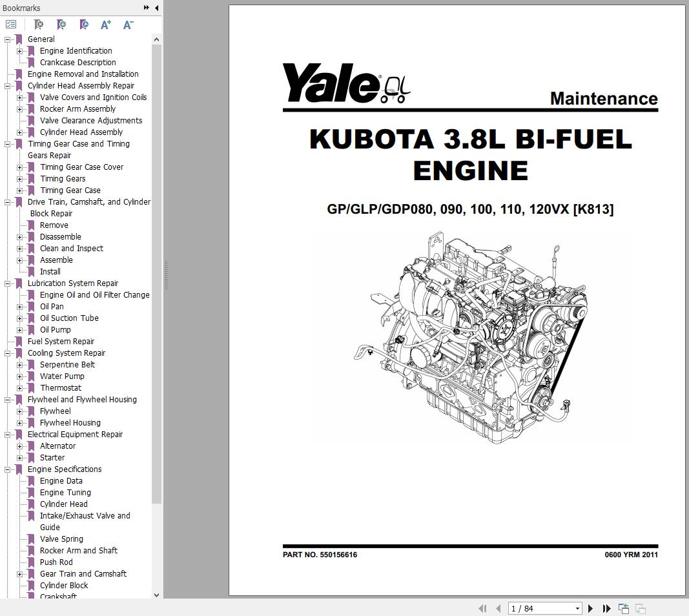Select the Push Rod bookmark

[56, 562]
